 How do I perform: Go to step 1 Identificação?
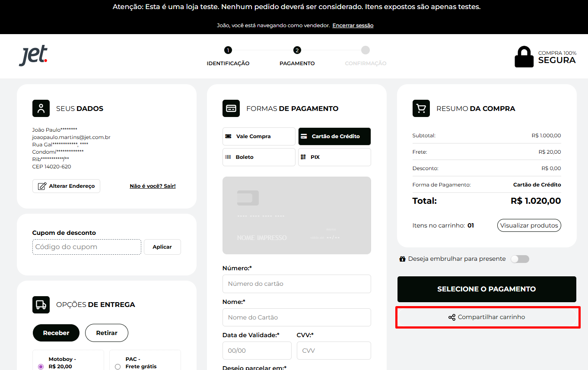(x=228, y=51)
